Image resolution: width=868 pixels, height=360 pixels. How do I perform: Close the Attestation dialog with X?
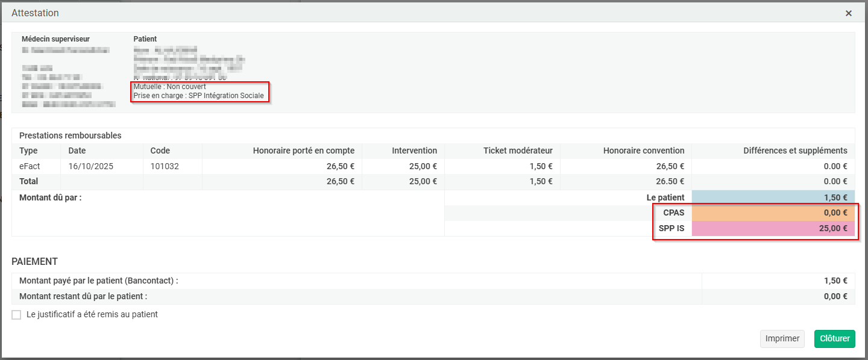(x=849, y=13)
